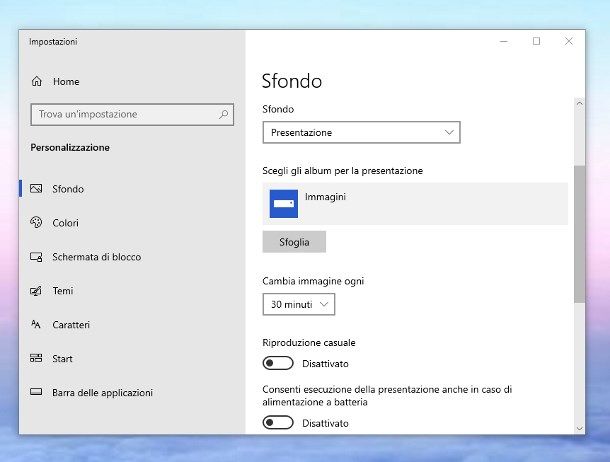
Task: Toggle the Riproduzione casuale switch
Action: pos(278,364)
